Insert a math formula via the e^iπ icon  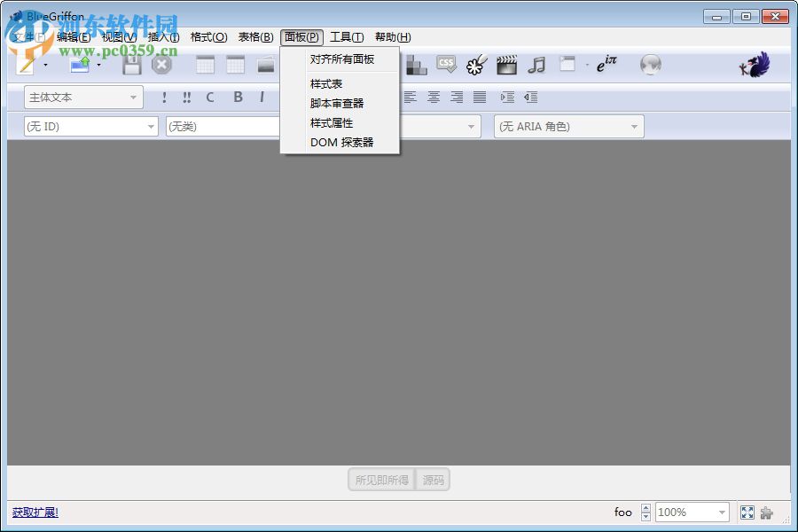606,64
